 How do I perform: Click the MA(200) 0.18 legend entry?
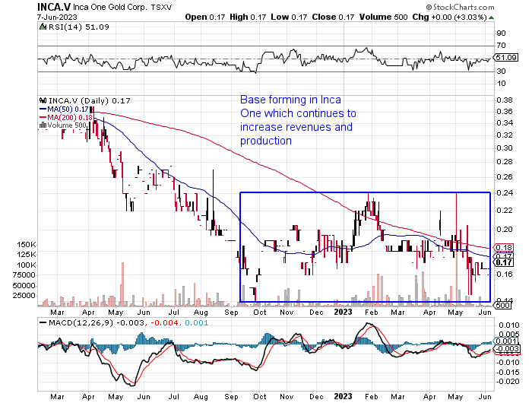[66, 117]
